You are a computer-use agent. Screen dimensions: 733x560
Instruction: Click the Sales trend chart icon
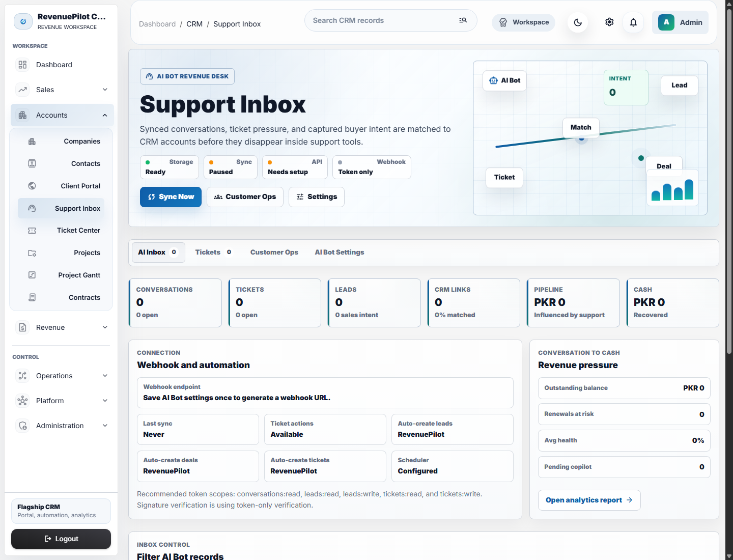22,90
